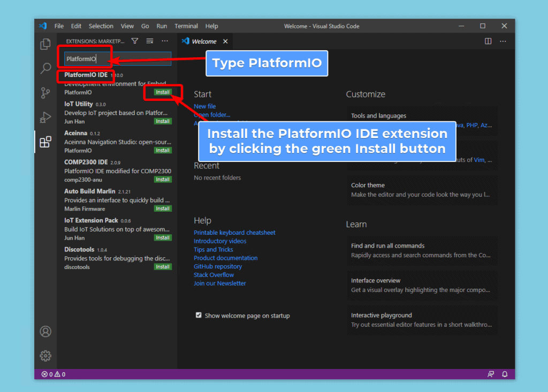Select the Auto Build Marlin extension title
548x392 pixels.
point(89,191)
